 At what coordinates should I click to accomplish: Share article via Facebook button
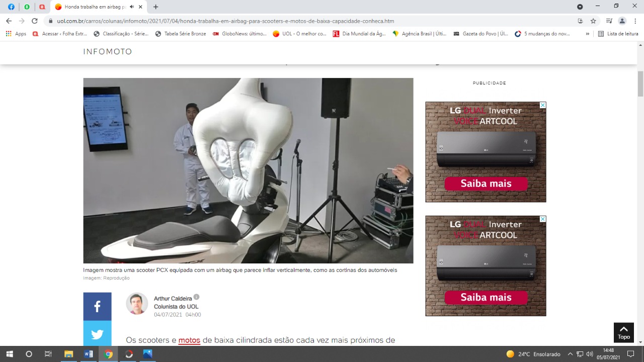coord(97,306)
